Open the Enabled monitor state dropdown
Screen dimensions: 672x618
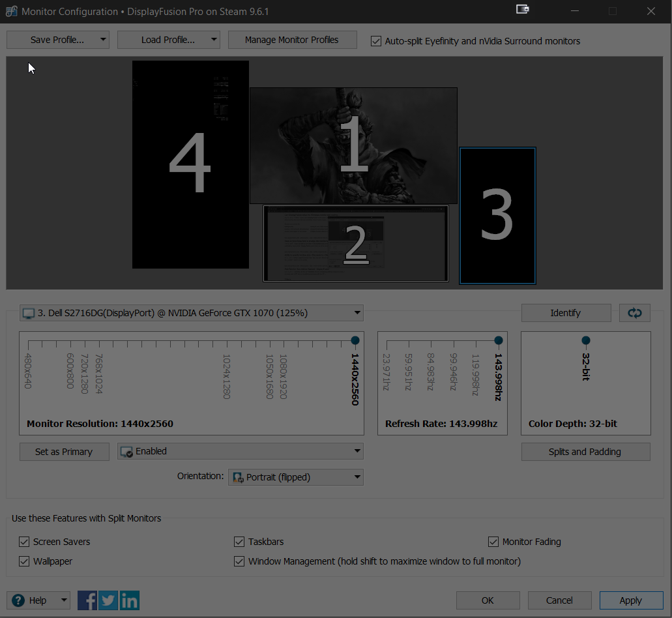coord(240,451)
